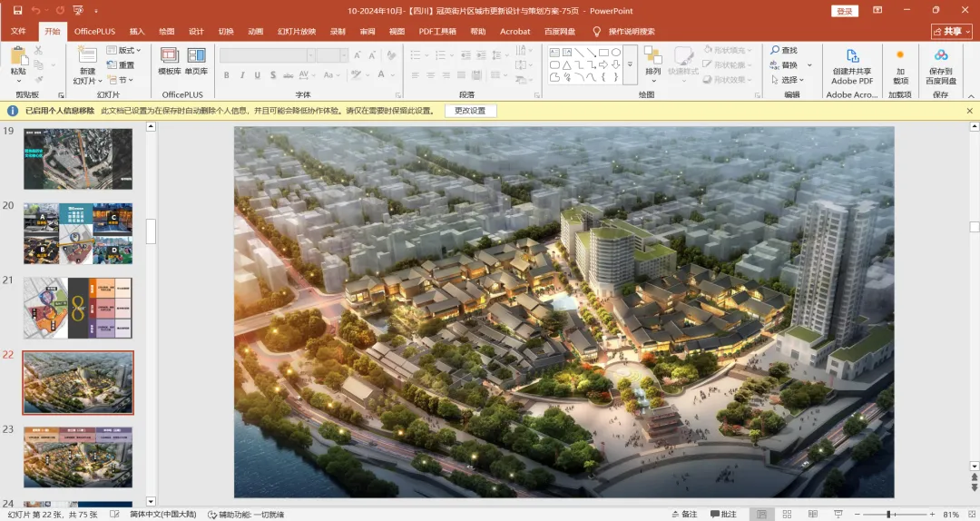Switch to the Acrobat tab

pos(515,31)
